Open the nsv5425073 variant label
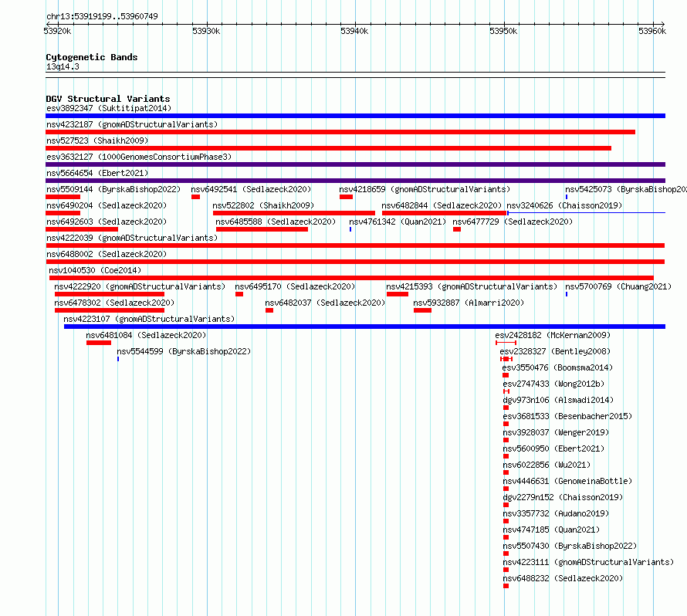Screen dimensions: 687x616 626,189
